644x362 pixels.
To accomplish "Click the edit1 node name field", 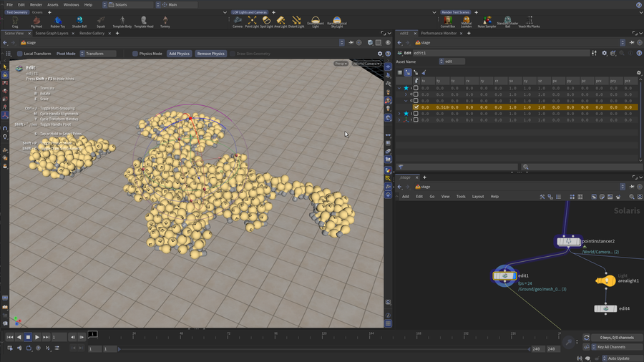I will tap(501, 53).
